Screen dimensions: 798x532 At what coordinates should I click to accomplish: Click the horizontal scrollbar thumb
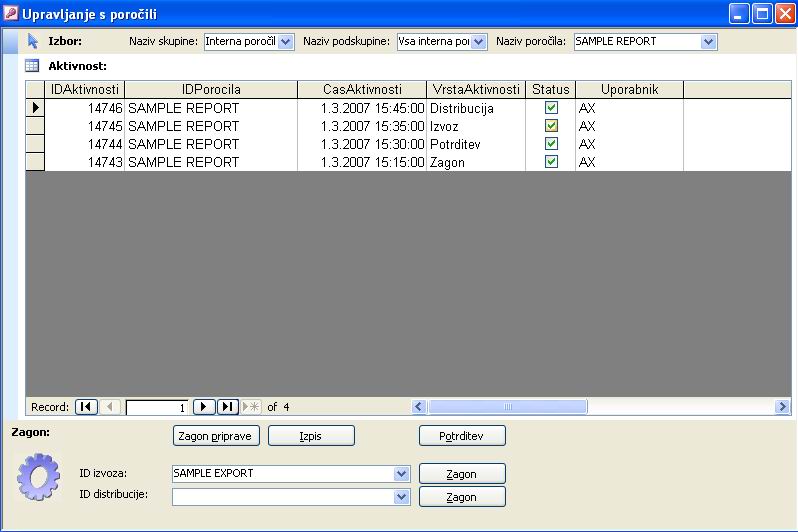[507, 407]
